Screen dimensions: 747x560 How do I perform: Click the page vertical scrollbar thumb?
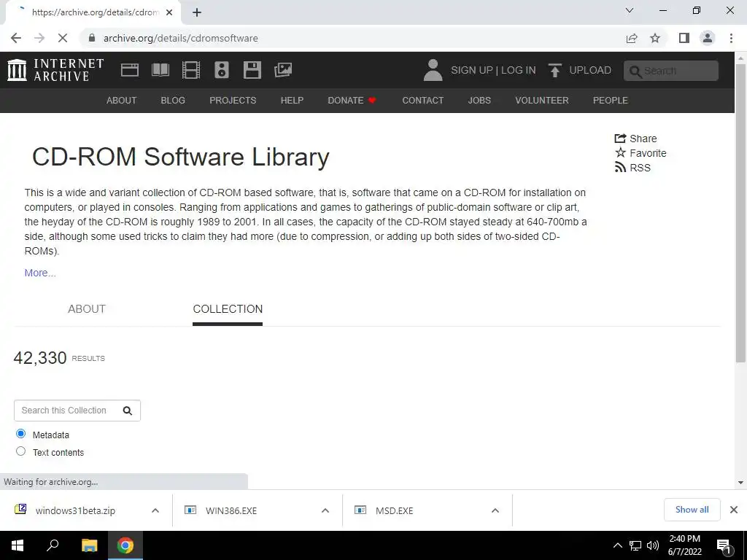(740, 214)
